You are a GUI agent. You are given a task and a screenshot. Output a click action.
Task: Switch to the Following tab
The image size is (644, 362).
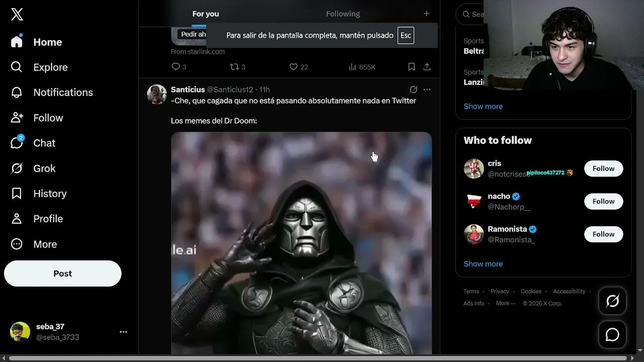343,14
